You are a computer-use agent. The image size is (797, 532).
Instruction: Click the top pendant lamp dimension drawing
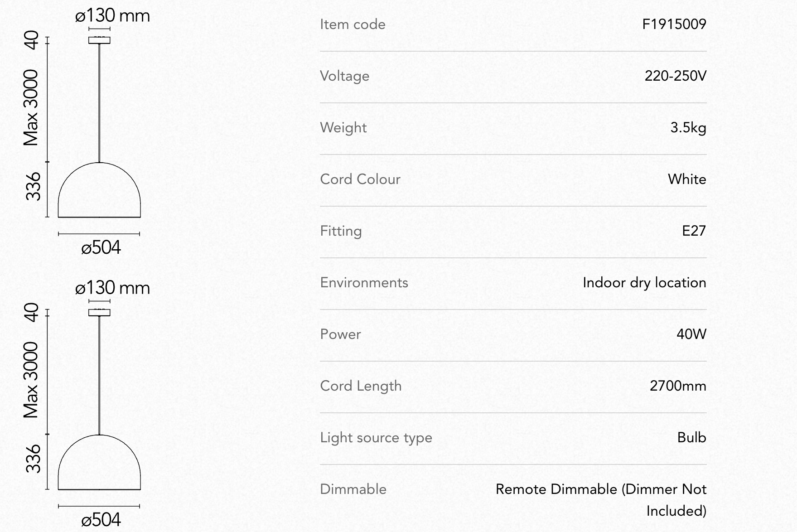[87, 131]
